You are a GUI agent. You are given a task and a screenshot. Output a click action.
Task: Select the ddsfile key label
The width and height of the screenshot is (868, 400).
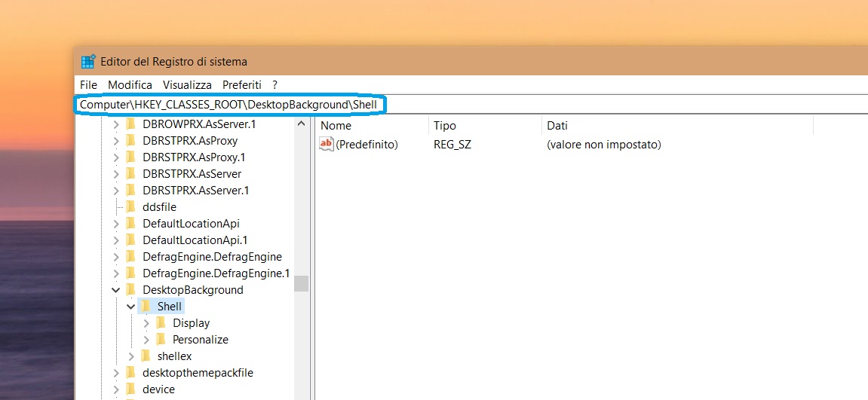click(x=159, y=207)
